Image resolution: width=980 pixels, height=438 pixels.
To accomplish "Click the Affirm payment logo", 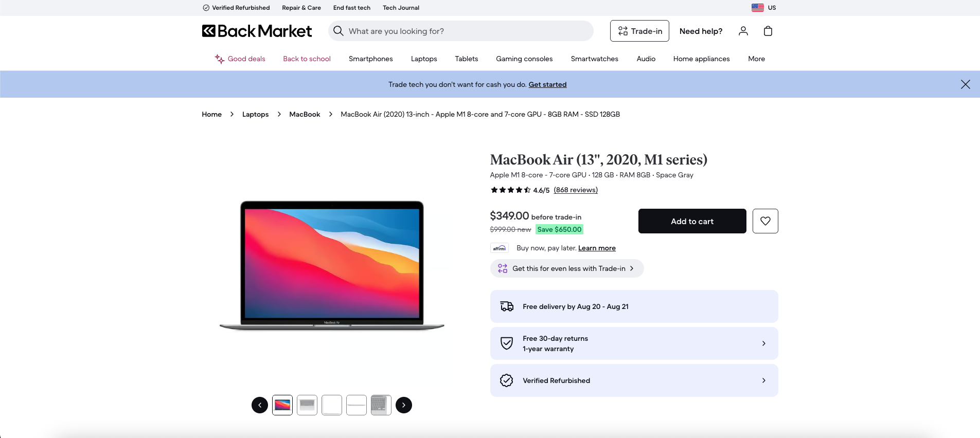I will click(x=499, y=248).
